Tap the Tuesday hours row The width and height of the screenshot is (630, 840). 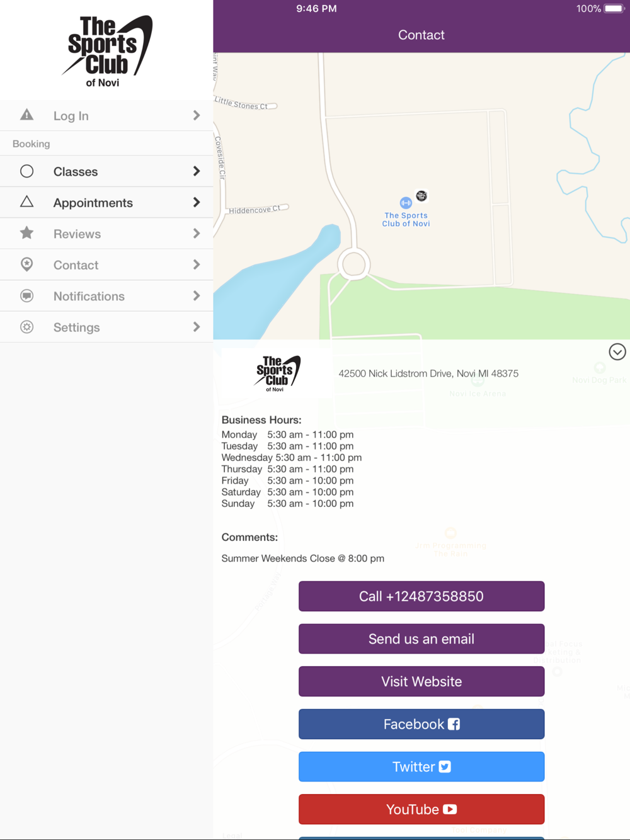click(287, 446)
